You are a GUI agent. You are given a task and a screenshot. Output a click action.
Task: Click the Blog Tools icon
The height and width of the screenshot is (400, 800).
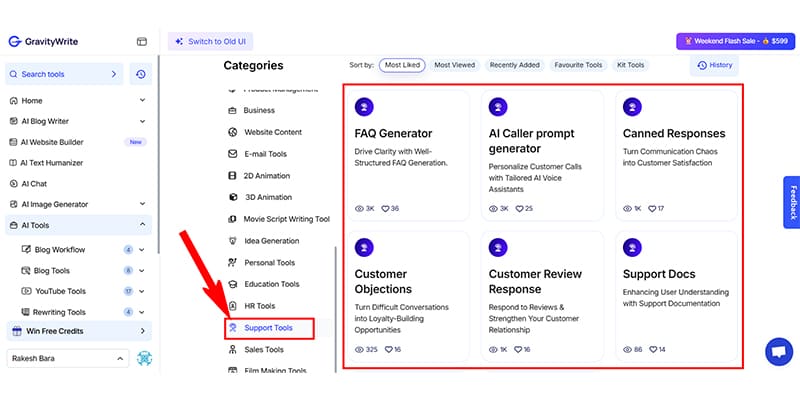click(x=26, y=270)
